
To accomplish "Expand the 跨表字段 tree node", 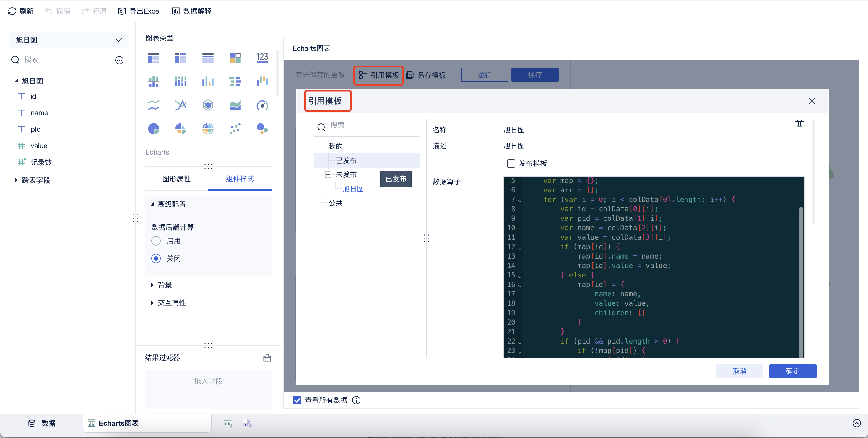I will [16, 180].
